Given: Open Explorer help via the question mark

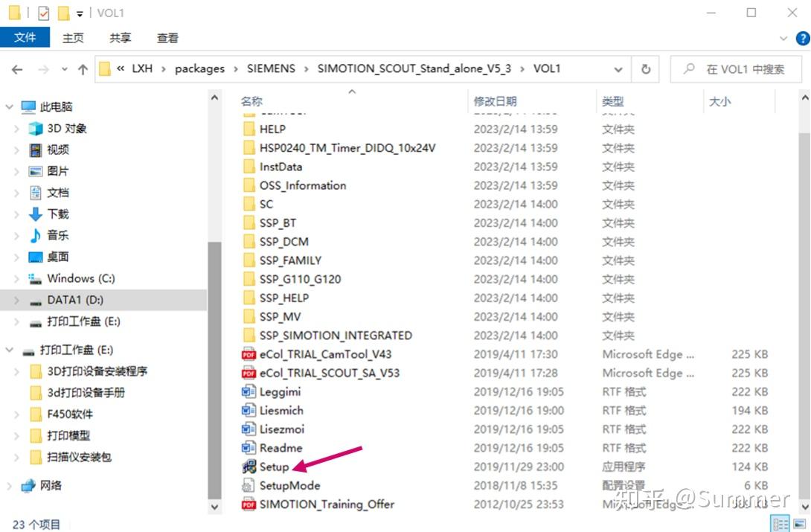Looking at the screenshot, I should pyautogui.click(x=802, y=38).
